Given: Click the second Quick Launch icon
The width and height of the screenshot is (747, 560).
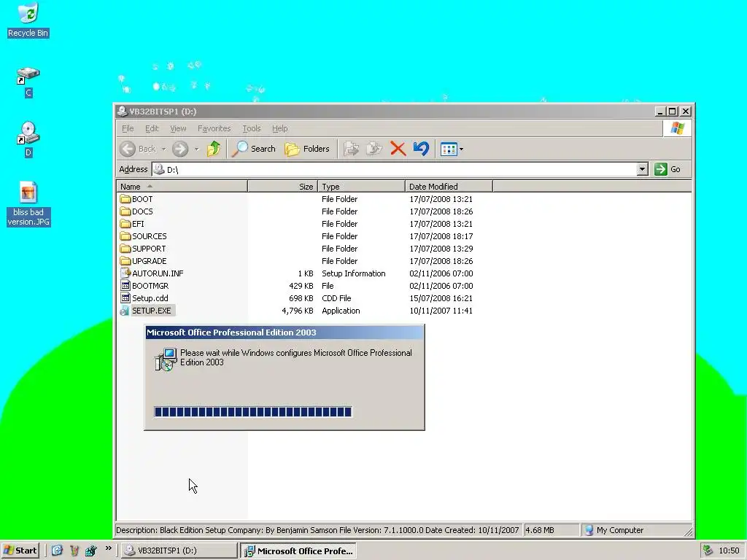Looking at the screenshot, I should click(x=74, y=551).
